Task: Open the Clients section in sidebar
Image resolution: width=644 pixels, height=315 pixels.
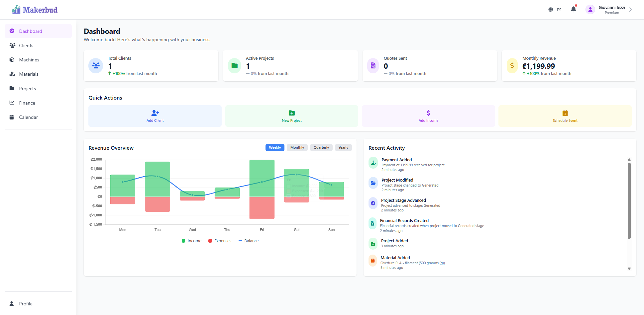Action: (26, 45)
